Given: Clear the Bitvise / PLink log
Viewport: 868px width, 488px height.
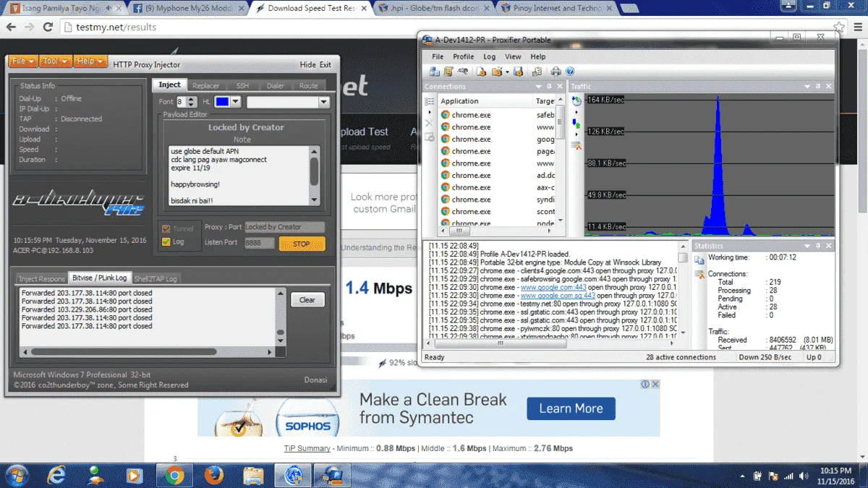Looking at the screenshot, I should tap(307, 299).
